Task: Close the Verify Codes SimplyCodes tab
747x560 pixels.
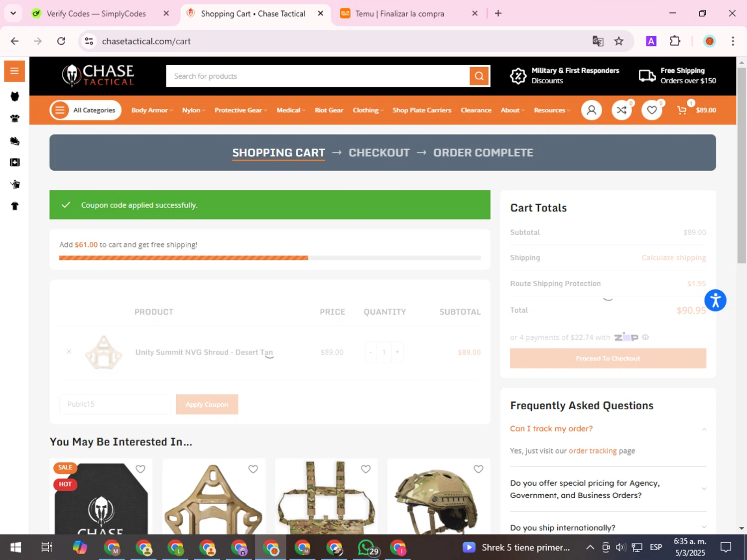Action: pos(166,13)
